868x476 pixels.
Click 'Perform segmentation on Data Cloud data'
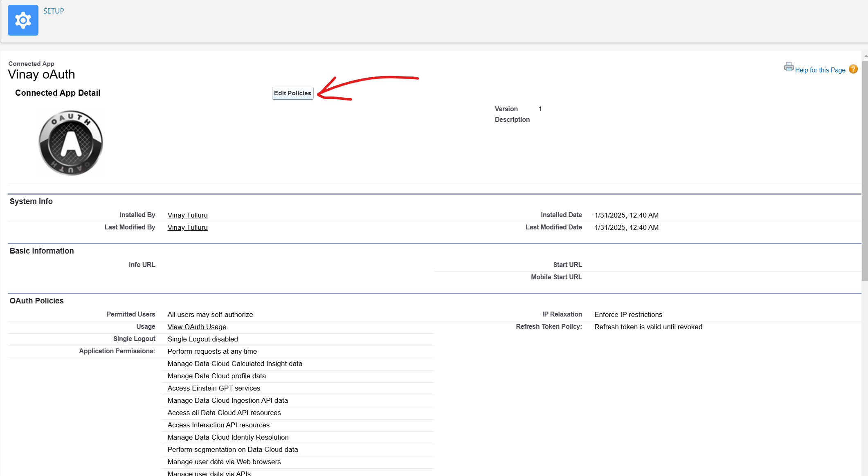tap(233, 449)
